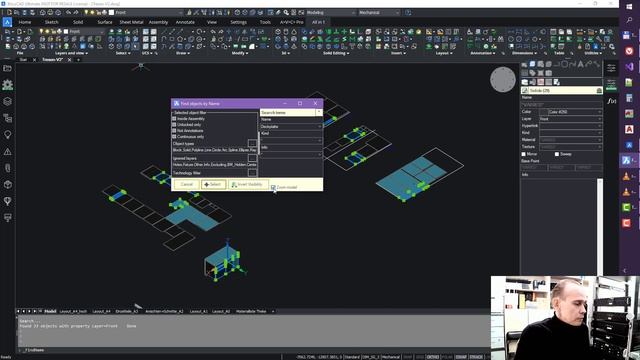Screen dimensions: 640x360
Task: Switch to the Sketch ribbon tab
Action: (x=51, y=22)
